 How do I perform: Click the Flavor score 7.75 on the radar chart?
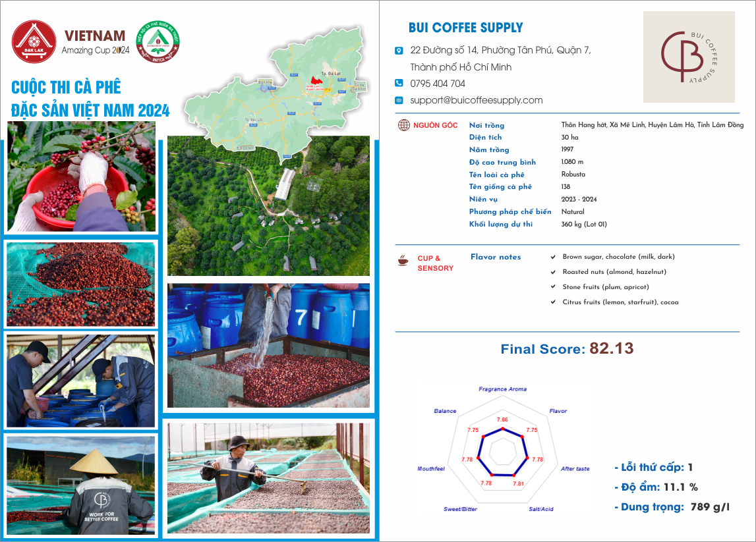[532, 429]
